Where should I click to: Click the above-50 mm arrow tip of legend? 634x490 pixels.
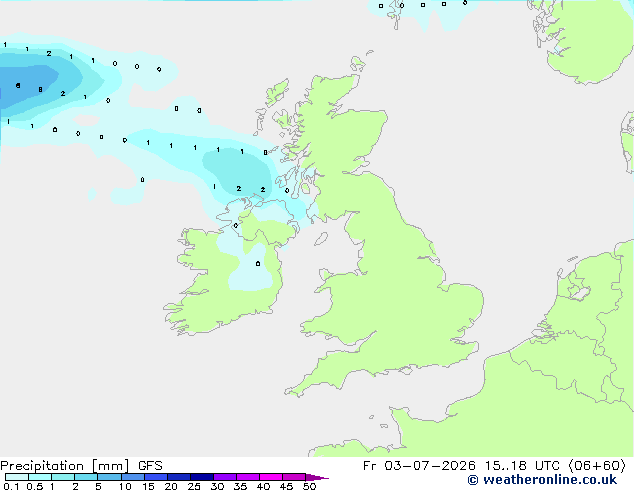[x=317, y=477]
